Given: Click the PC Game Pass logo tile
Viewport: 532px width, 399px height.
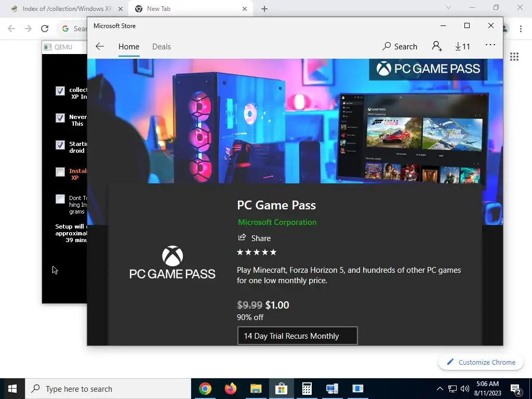Looking at the screenshot, I should click(x=172, y=262).
